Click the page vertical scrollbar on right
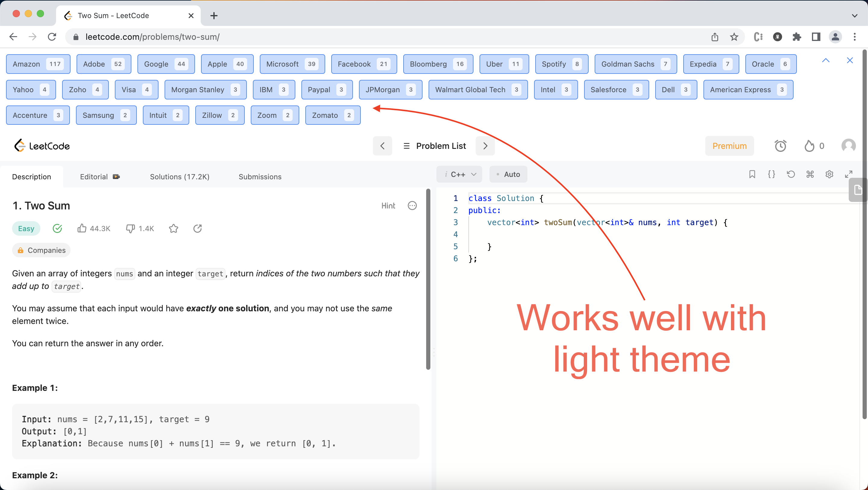This screenshot has width=868, height=490. pyautogui.click(x=865, y=234)
